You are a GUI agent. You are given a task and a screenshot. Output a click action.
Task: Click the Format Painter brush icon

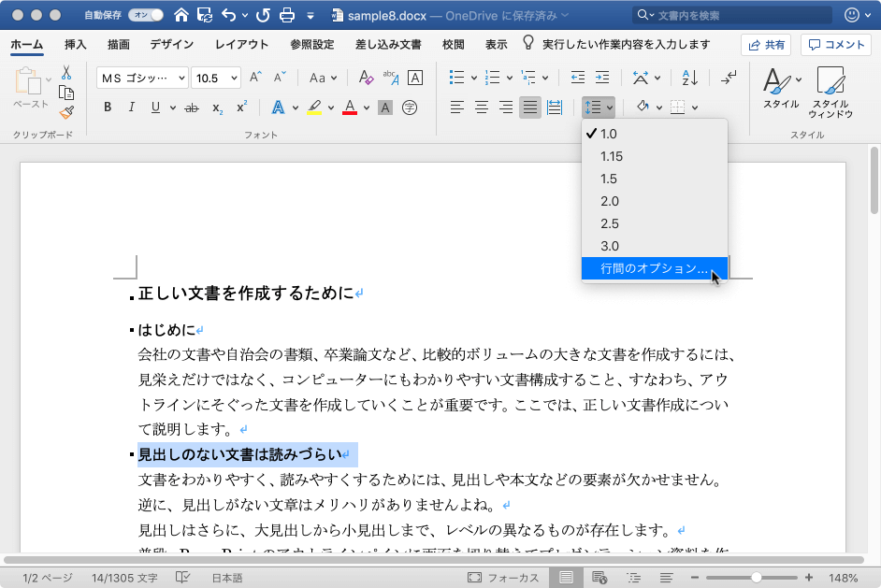(66, 113)
